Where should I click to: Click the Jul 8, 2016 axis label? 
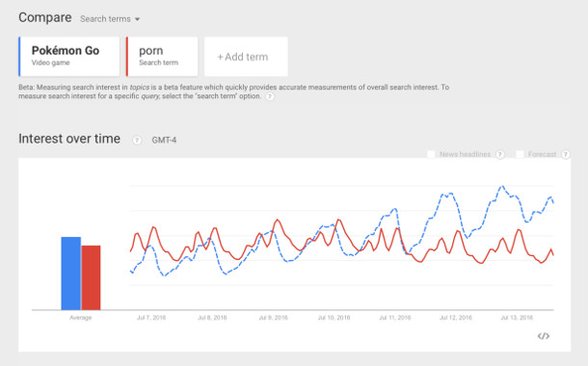[x=212, y=318]
